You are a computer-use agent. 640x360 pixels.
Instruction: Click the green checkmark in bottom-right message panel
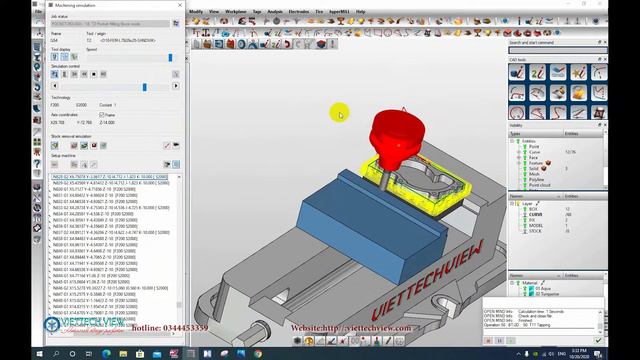point(598,340)
